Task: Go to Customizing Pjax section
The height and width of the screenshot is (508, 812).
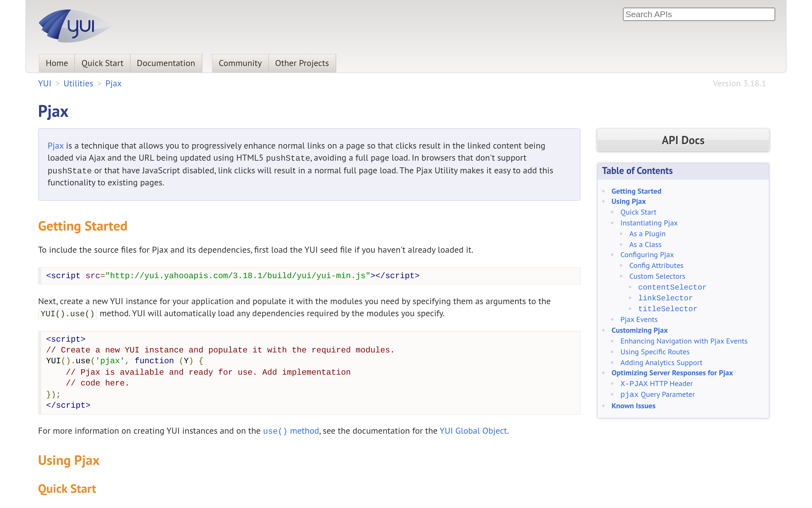Action: point(639,330)
